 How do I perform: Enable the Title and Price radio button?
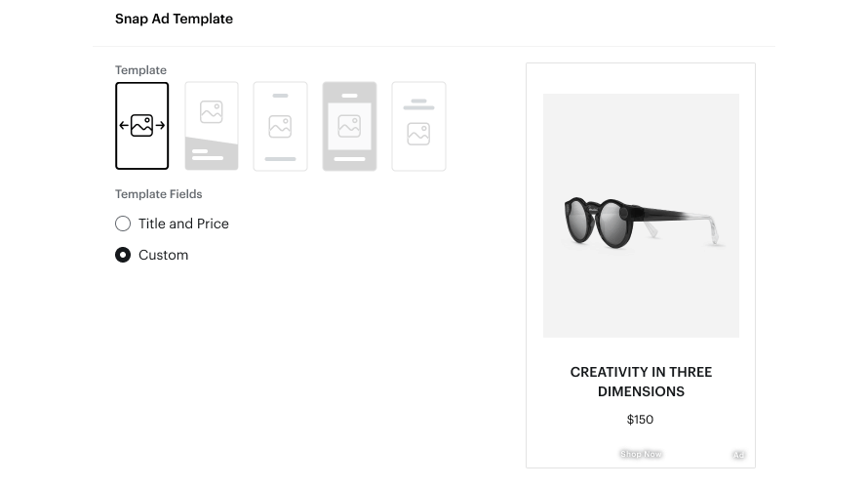coord(123,224)
